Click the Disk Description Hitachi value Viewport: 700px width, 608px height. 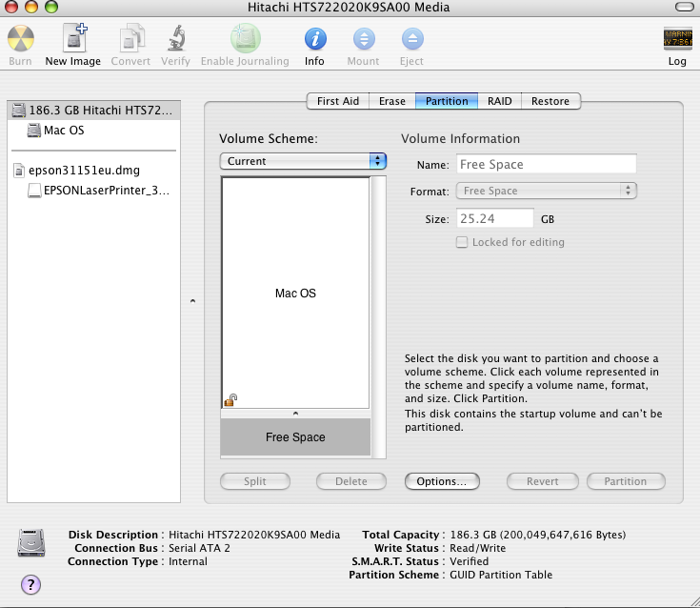tap(254, 535)
